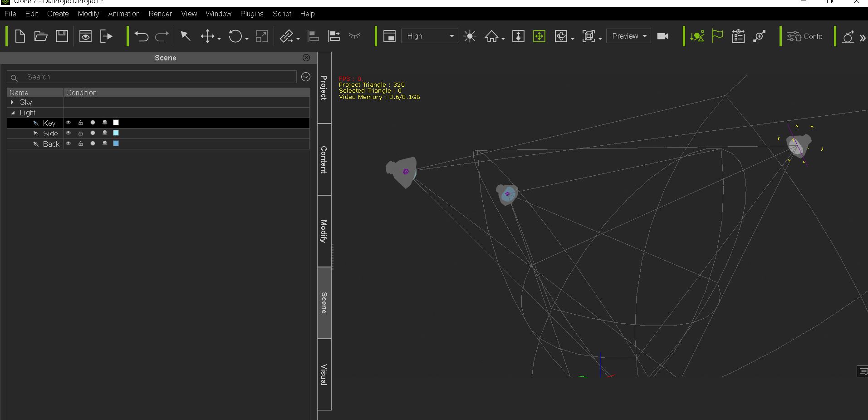
Task: Toggle the lock on the Back light
Action: point(81,143)
